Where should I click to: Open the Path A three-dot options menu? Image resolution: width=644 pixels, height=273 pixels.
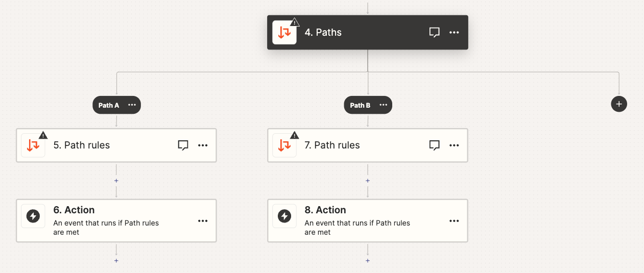[x=132, y=105]
